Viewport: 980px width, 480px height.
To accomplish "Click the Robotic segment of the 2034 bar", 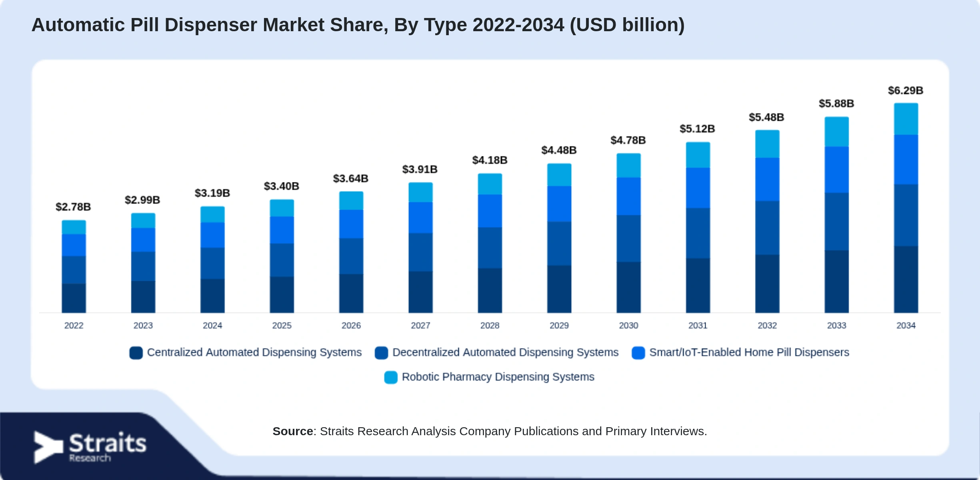I will coord(906,119).
